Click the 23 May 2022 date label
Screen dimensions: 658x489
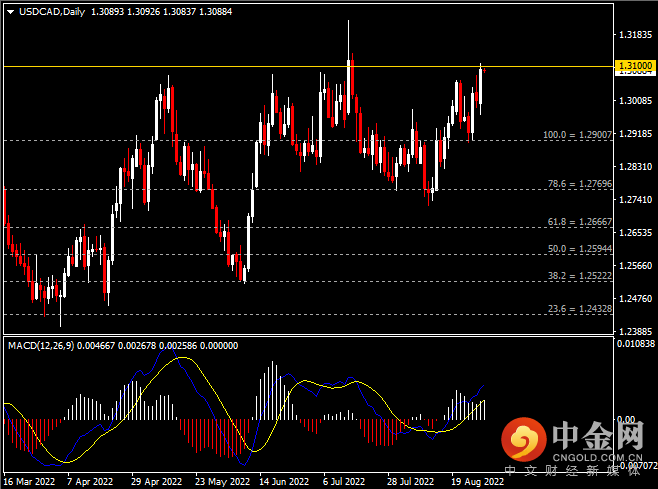[x=222, y=481]
